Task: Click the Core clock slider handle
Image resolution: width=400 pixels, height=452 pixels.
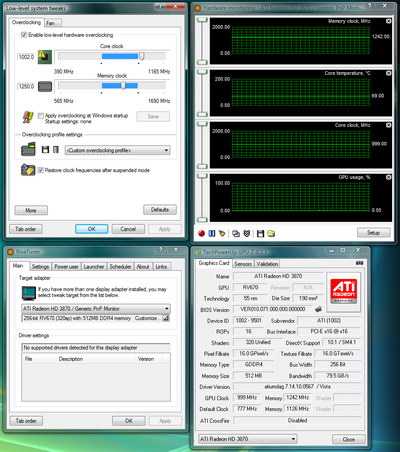Action: coord(141,56)
